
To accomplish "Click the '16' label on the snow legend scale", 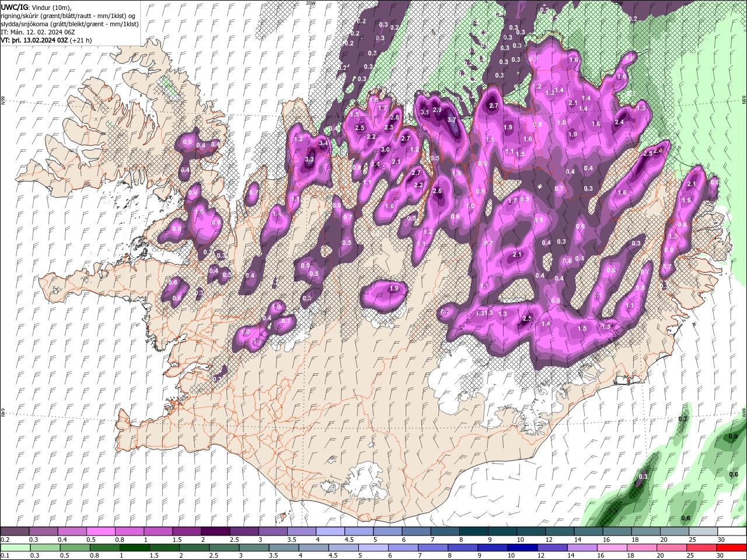I will (607, 540).
